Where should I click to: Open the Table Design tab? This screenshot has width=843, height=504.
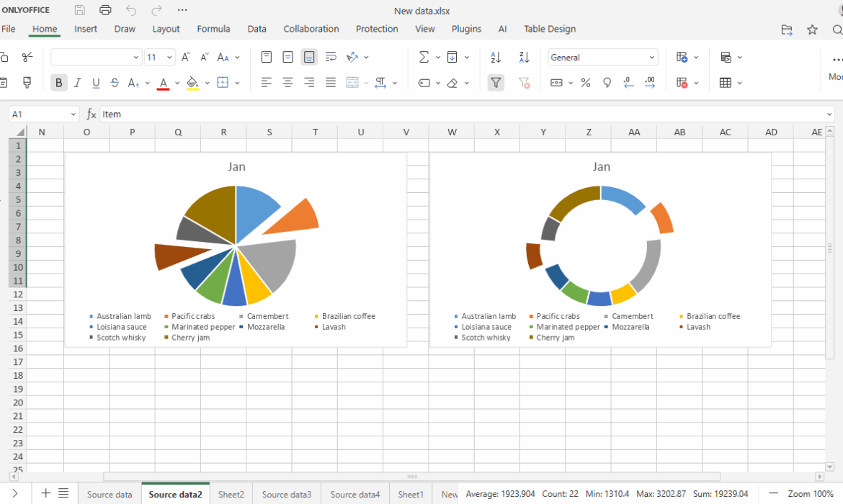point(549,29)
